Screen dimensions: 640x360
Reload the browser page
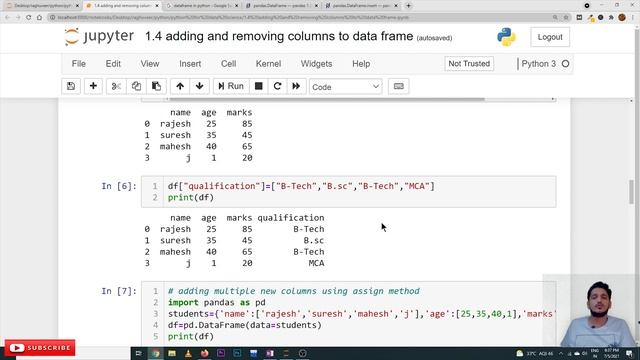(x=29, y=18)
